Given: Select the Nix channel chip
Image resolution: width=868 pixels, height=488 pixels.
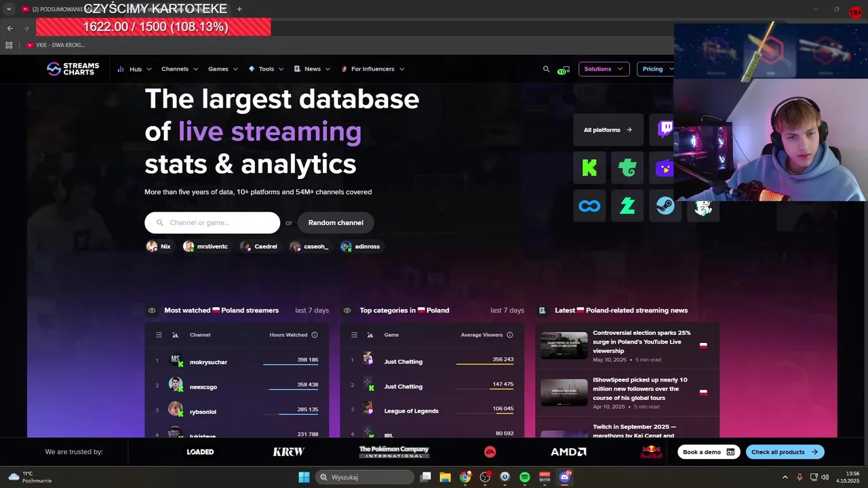Looking at the screenshot, I should [x=159, y=247].
